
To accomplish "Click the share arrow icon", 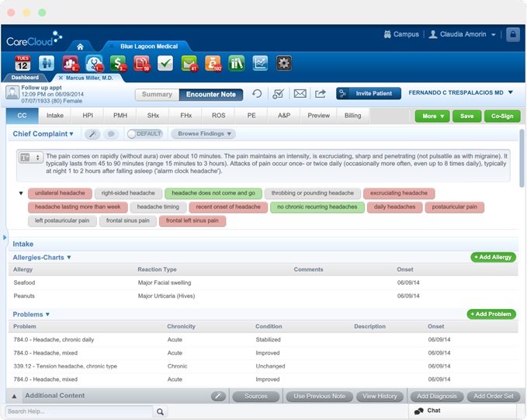I will coord(320,94).
